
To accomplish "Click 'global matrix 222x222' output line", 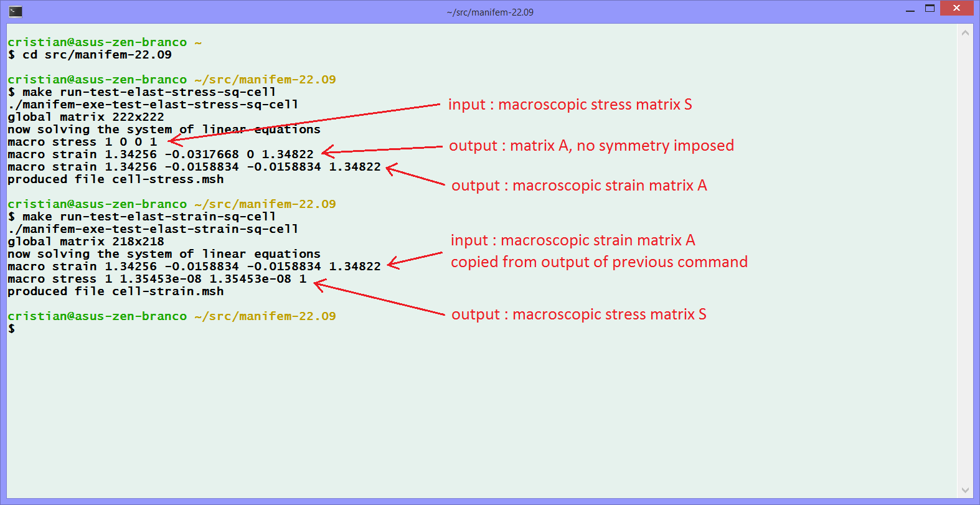I will click(86, 117).
